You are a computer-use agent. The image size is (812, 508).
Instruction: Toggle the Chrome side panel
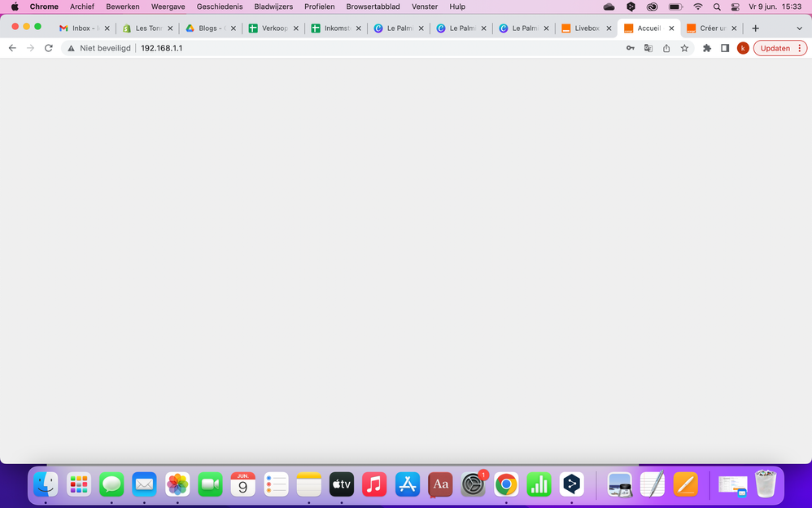click(x=725, y=48)
